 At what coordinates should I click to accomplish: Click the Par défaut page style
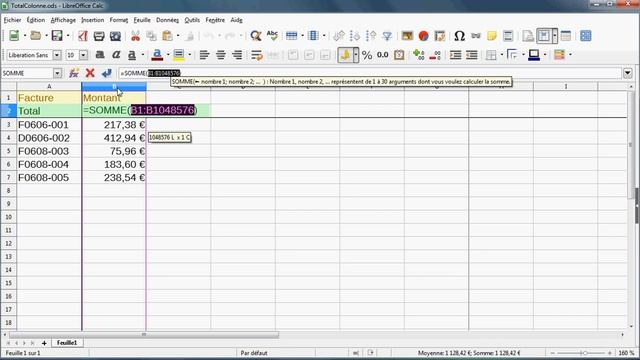[254, 353]
